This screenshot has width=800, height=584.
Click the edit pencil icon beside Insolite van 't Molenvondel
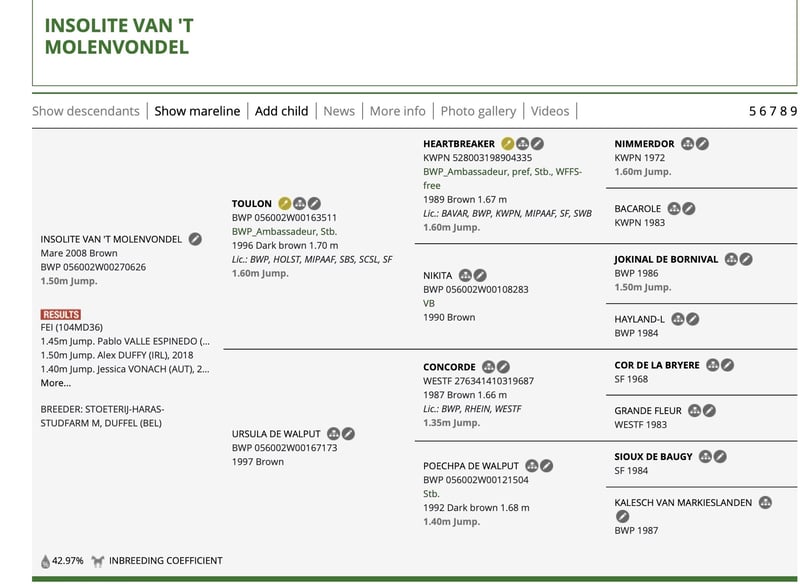[195, 239]
